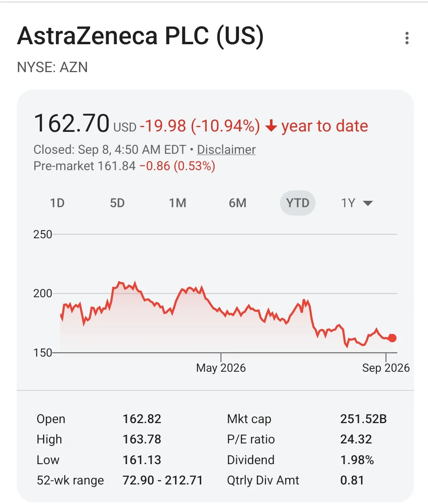The height and width of the screenshot is (504, 428).
Task: Expand the 1Y range dropdown arrow
Action: click(x=368, y=203)
